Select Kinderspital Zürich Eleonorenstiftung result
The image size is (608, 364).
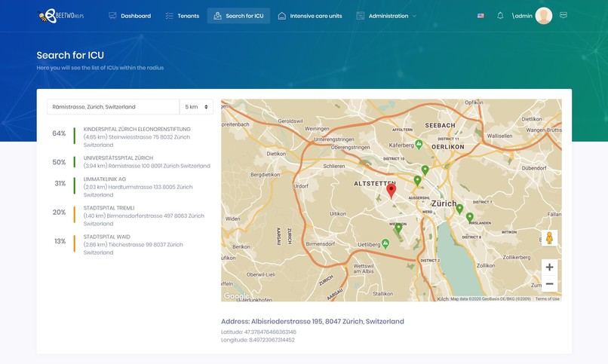coord(137,137)
